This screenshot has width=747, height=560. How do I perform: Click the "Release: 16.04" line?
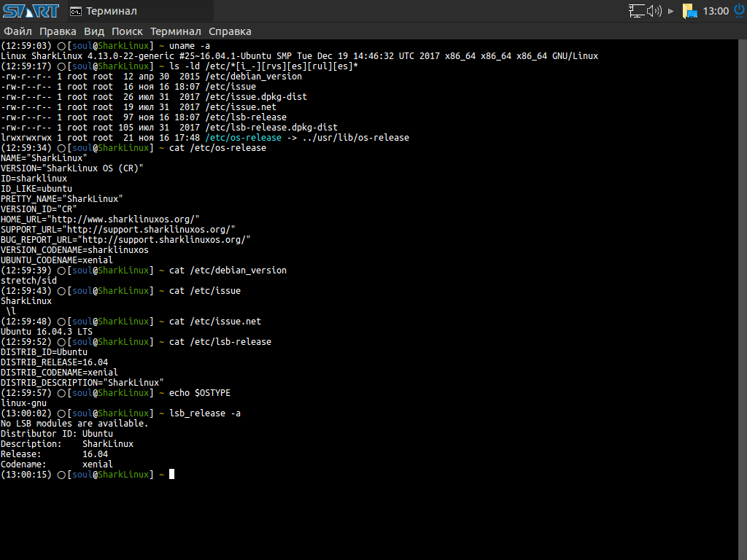54,454
